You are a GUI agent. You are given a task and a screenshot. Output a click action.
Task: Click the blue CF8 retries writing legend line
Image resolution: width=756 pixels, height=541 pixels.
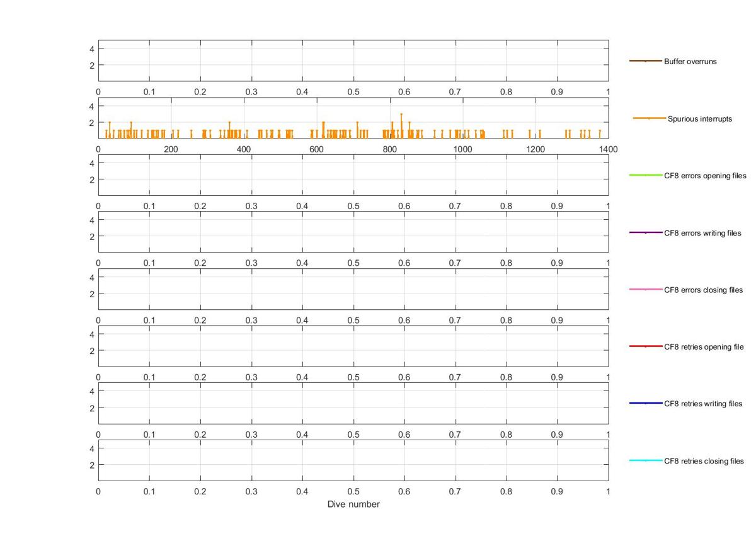[x=646, y=403]
